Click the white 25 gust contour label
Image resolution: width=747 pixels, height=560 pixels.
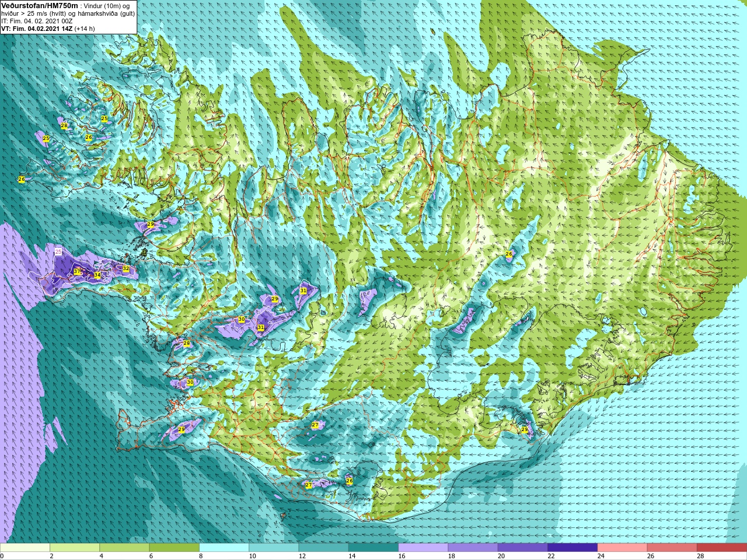[58, 251]
